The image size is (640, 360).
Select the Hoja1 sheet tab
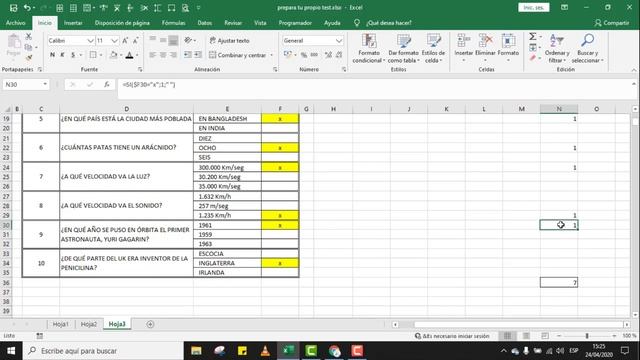tap(60, 324)
